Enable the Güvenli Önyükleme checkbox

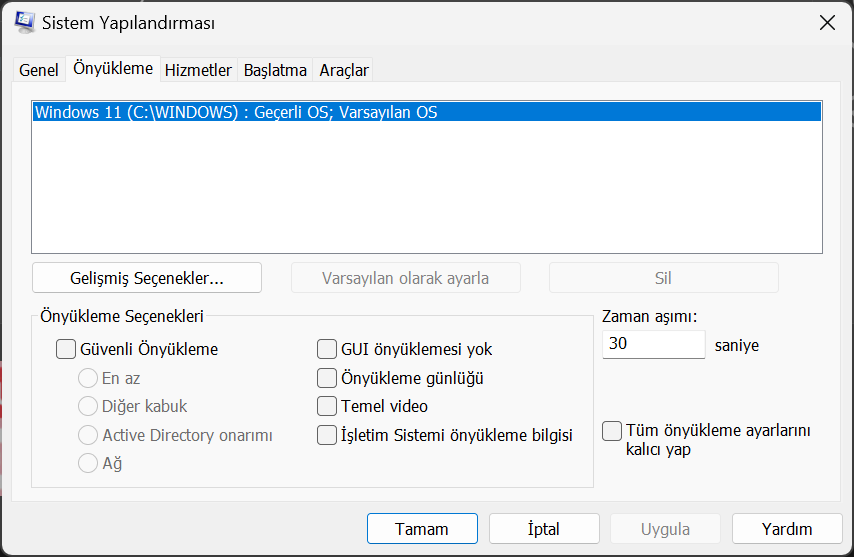(66, 350)
